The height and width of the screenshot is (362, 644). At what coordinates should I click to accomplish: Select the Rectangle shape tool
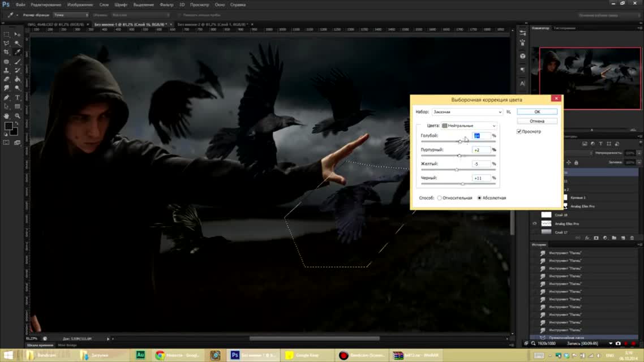pos(17,107)
